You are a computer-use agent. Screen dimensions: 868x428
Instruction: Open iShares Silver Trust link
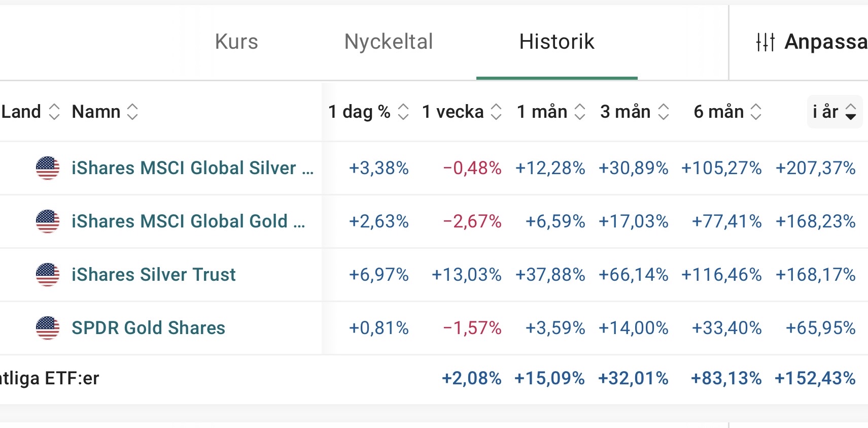[x=153, y=275]
